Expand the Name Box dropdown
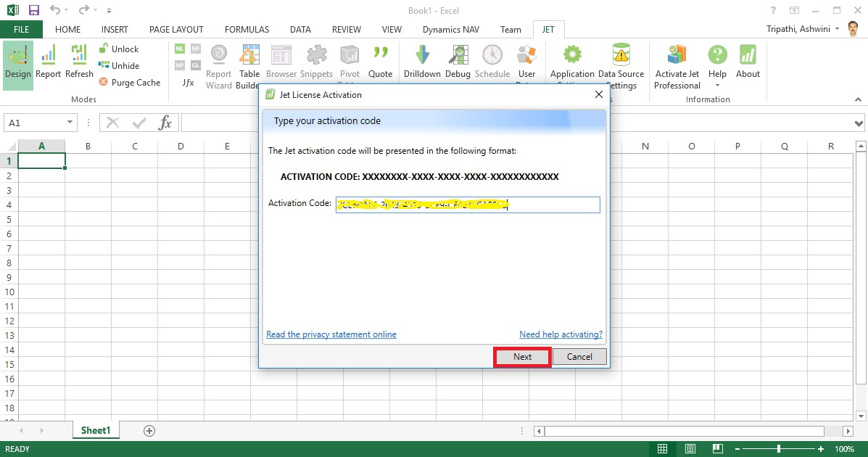Screen dimensions: 868x457 tap(70, 123)
